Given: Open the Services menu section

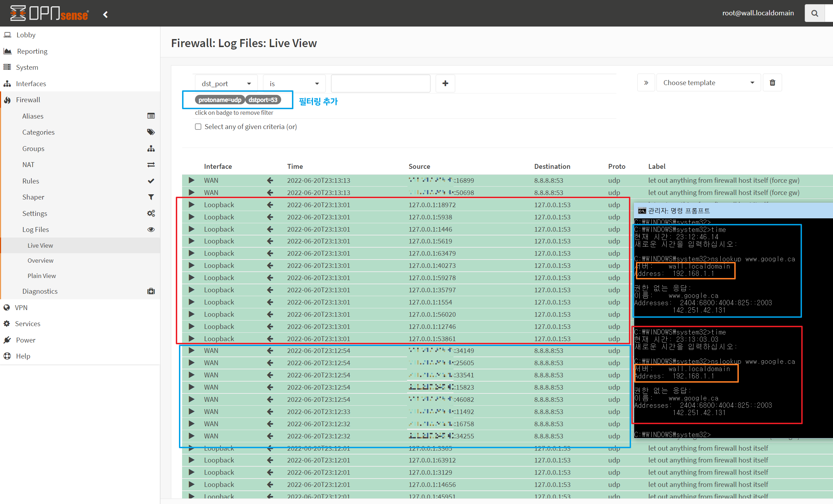Looking at the screenshot, I should [x=28, y=324].
